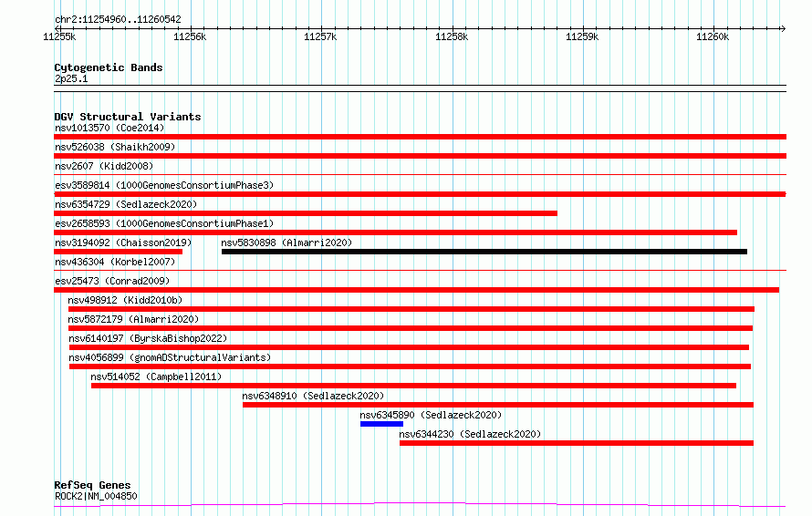Click nsv6344230 (Sedlazeck2020) variant label

tap(470, 434)
